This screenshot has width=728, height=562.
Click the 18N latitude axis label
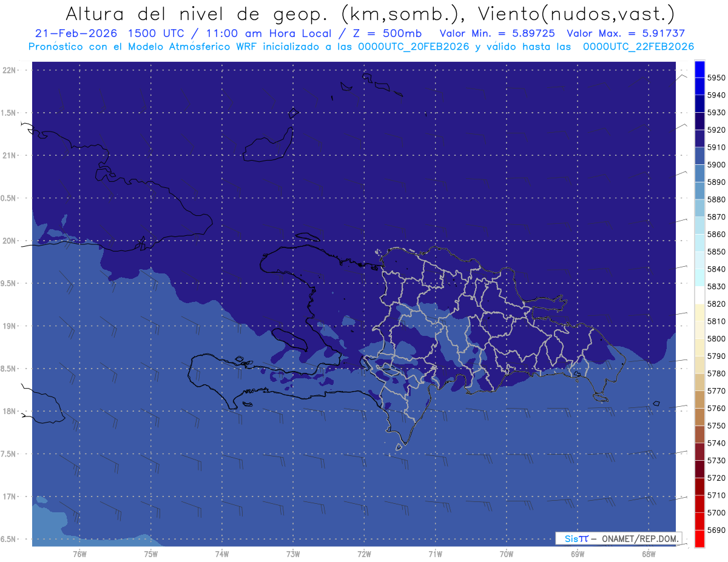click(x=10, y=411)
